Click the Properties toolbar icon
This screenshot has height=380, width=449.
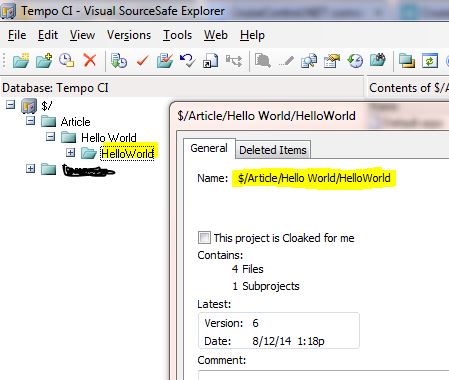pyautogui.click(x=332, y=61)
